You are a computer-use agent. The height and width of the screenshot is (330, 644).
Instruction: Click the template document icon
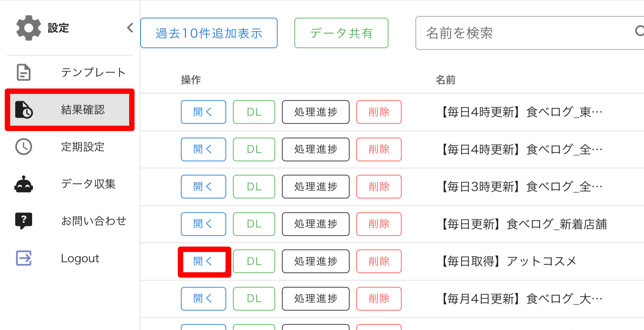tap(24, 72)
